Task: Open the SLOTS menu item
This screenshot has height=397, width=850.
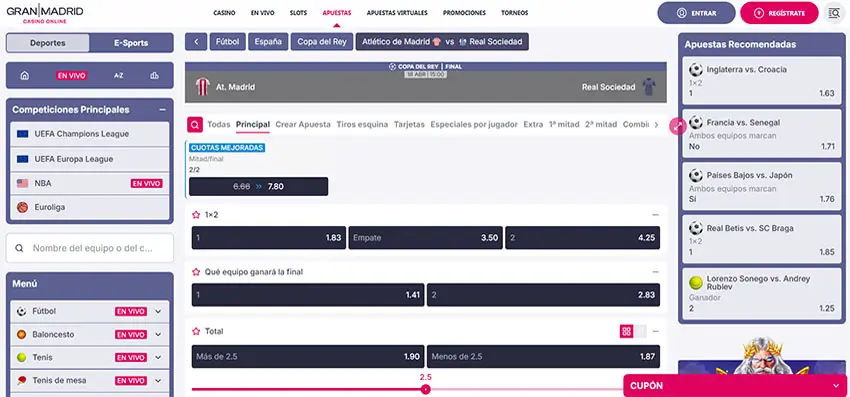Action: 298,13
